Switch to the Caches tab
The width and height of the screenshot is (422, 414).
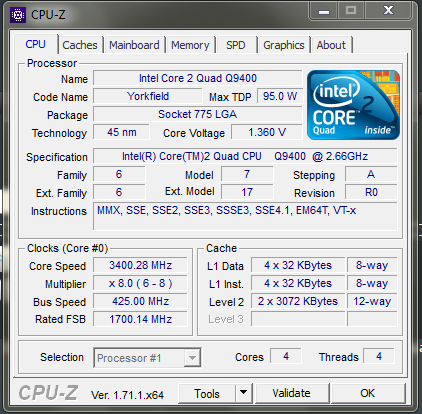click(80, 45)
